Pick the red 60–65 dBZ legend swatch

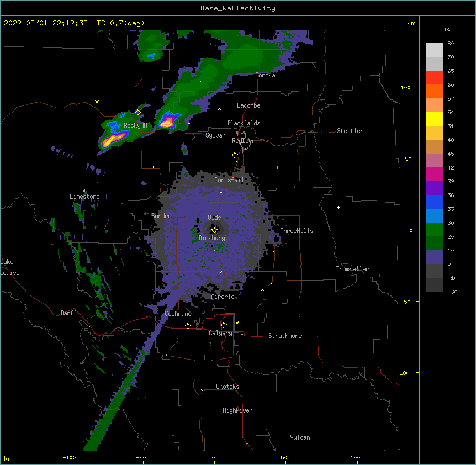pos(434,77)
